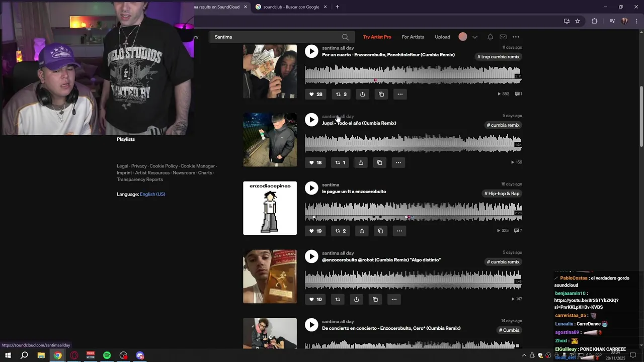Seek in "Jugo! - Todo el año" waveform
This screenshot has height=362, width=644.
[x=413, y=143]
